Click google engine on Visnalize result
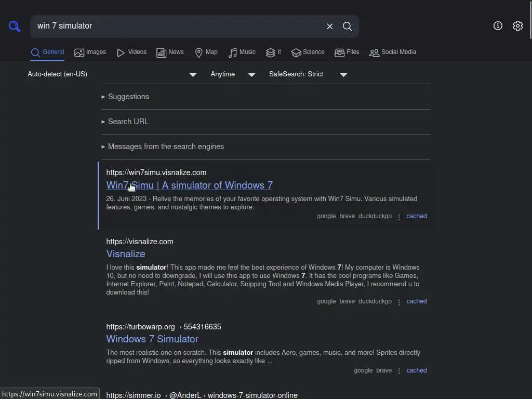Screen dimensions: 532x399 [326, 301]
